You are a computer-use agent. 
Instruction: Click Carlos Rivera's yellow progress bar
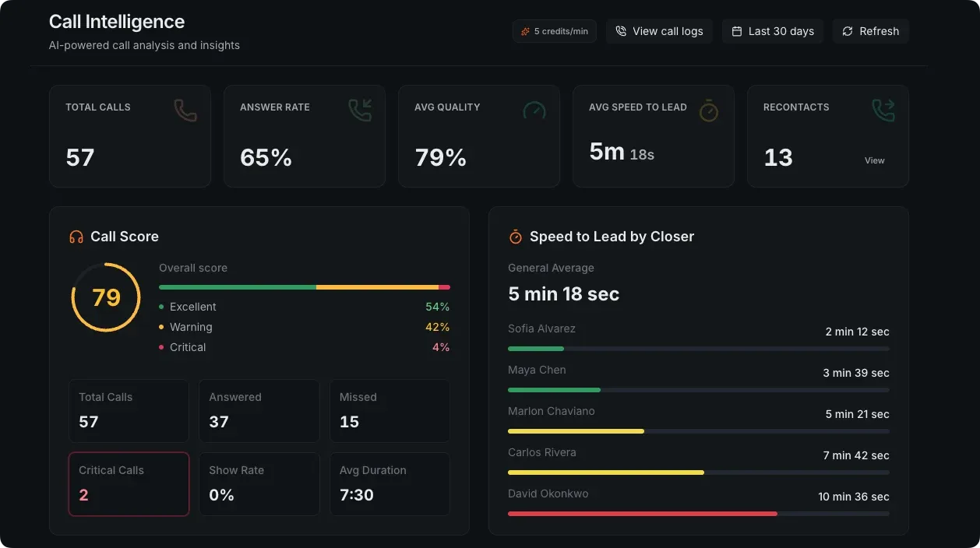click(606, 472)
